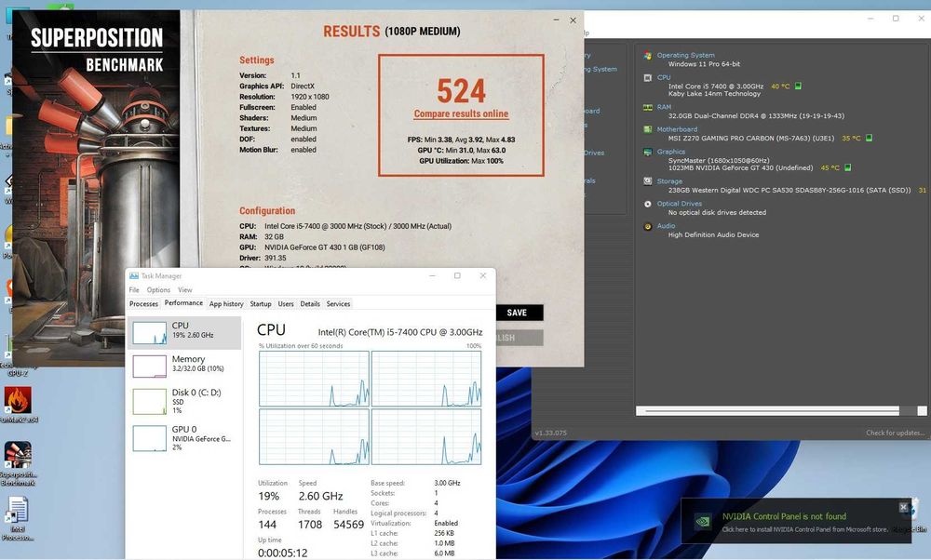The height and width of the screenshot is (560, 931).
Task: Click the bottom-right CPU core utilization graph
Action: pyautogui.click(x=426, y=436)
